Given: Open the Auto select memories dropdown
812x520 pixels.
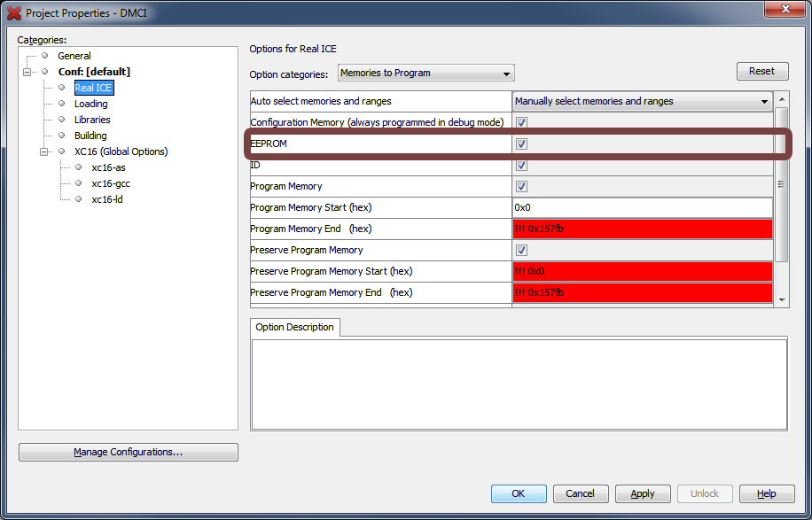Looking at the screenshot, I should tap(642, 101).
